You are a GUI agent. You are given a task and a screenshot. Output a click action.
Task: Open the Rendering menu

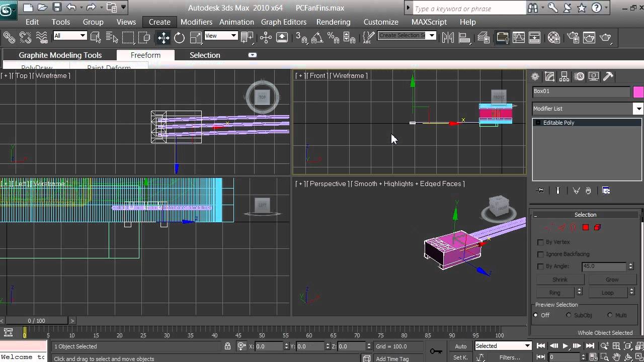click(333, 22)
